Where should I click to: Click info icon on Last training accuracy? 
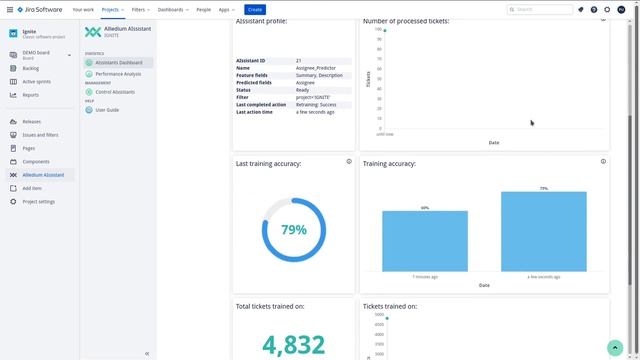[349, 162]
